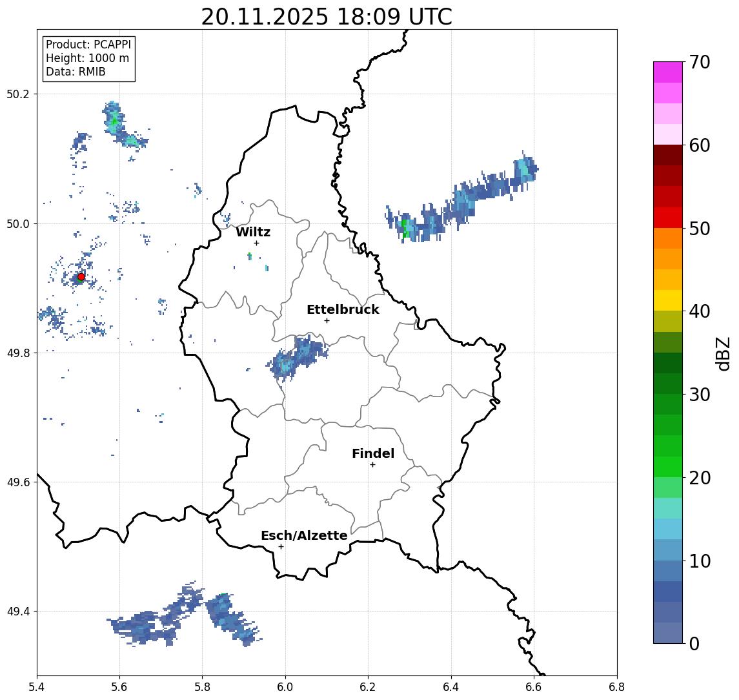739x700 pixels.
Task: Click the title timestamp 20.11.2025 18:09 UTC
Action: coord(327,17)
